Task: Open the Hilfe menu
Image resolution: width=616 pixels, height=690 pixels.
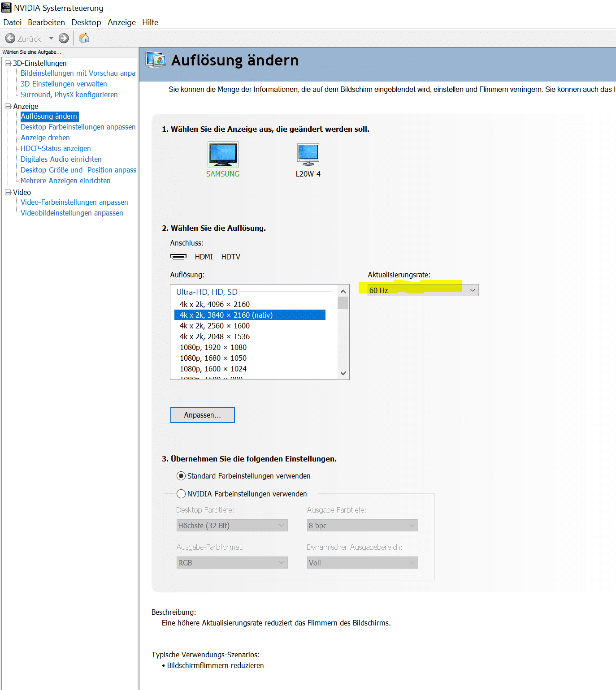Action: [x=150, y=22]
